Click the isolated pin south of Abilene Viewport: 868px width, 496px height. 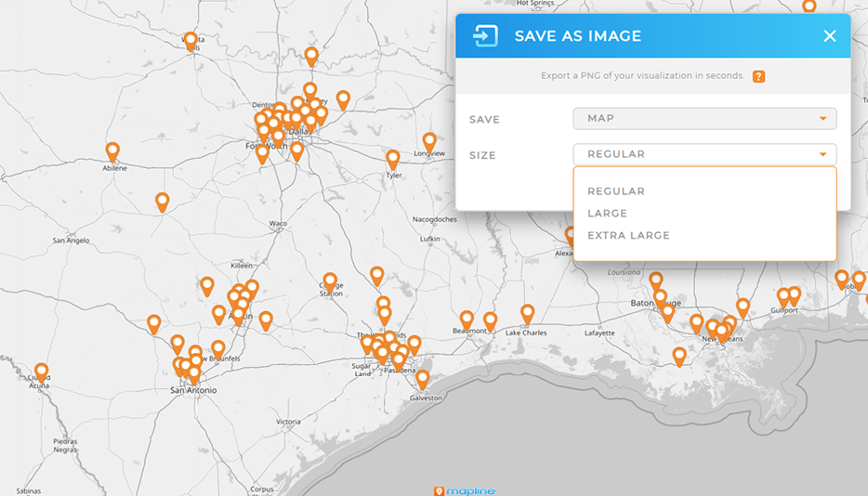pos(163,202)
